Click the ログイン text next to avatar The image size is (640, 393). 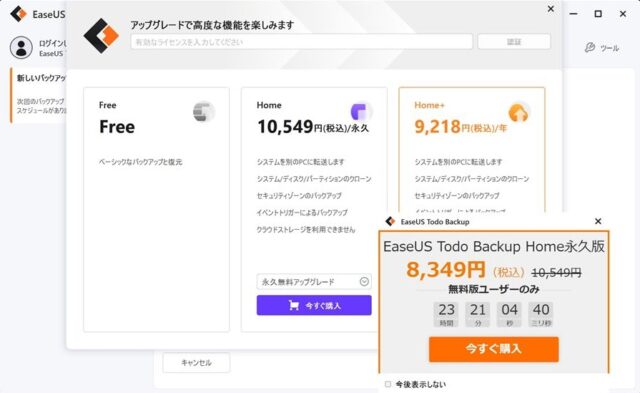tap(52, 43)
